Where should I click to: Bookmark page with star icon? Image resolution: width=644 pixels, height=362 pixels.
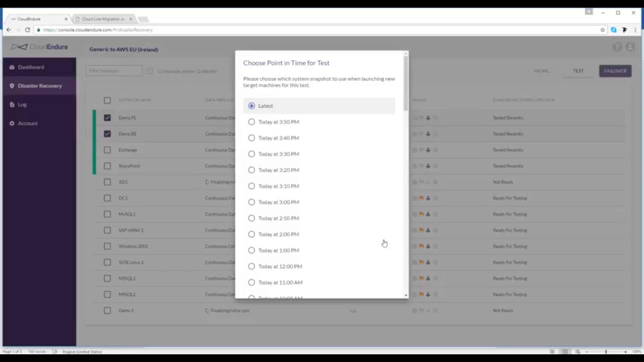pyautogui.click(x=602, y=30)
